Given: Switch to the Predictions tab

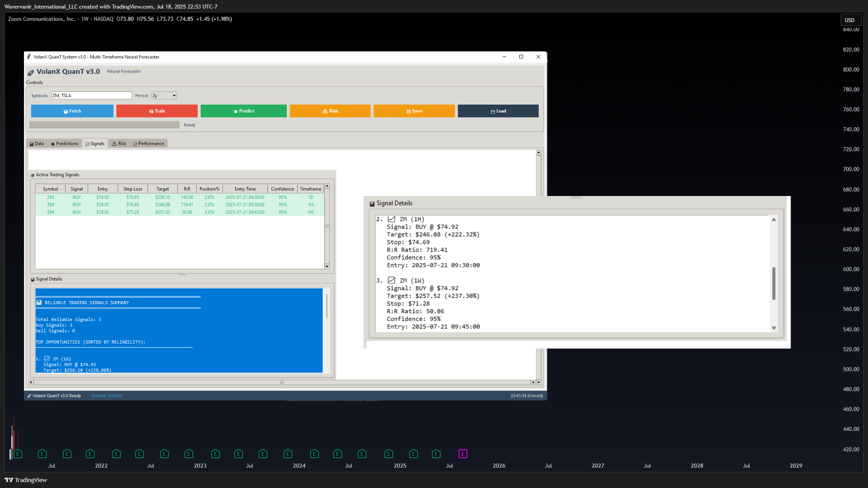Looking at the screenshot, I should pyautogui.click(x=65, y=144).
